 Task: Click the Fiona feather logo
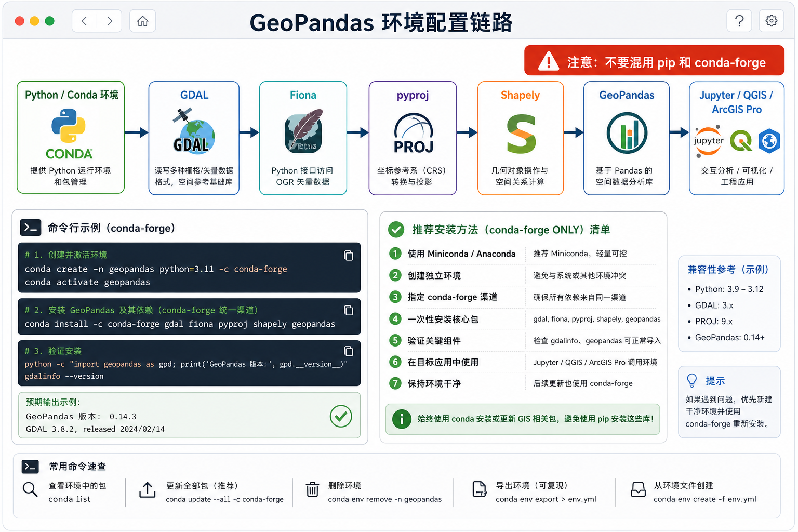(x=303, y=131)
